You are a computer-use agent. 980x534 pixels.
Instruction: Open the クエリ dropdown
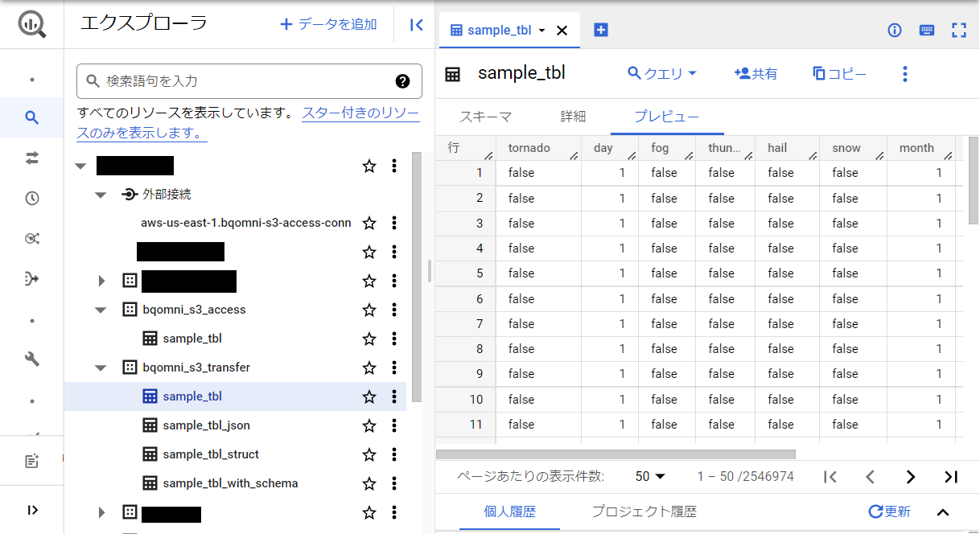coord(662,74)
